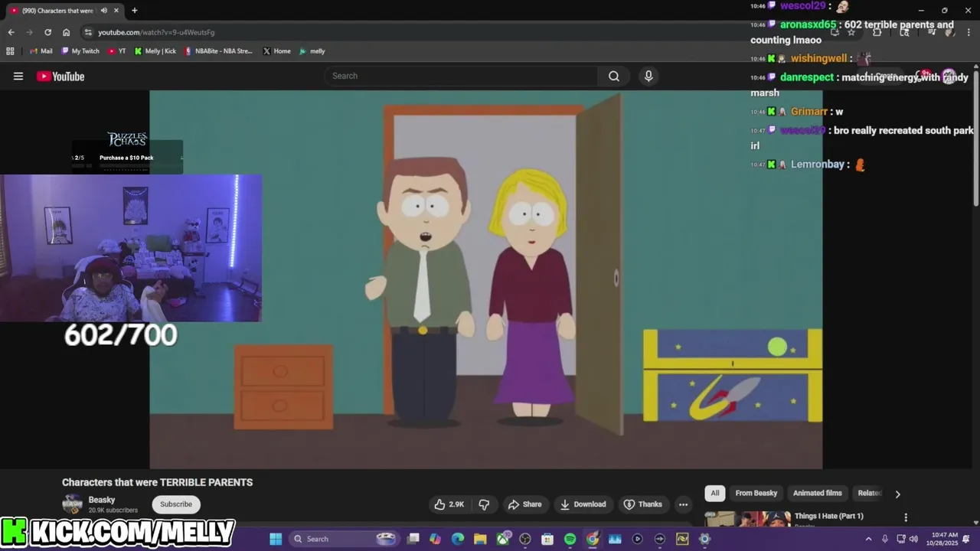Screen dimensions: 980x551
Task: Open the Beasky channel name link
Action: [102, 500]
